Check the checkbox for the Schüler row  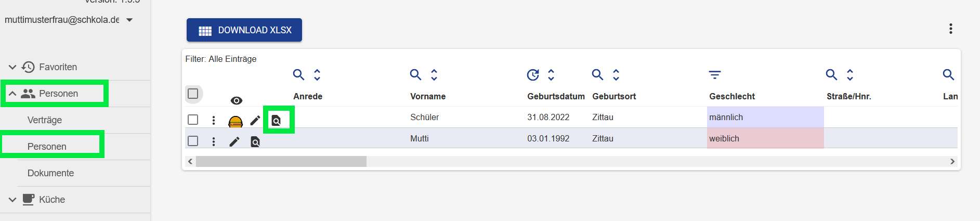(193, 120)
